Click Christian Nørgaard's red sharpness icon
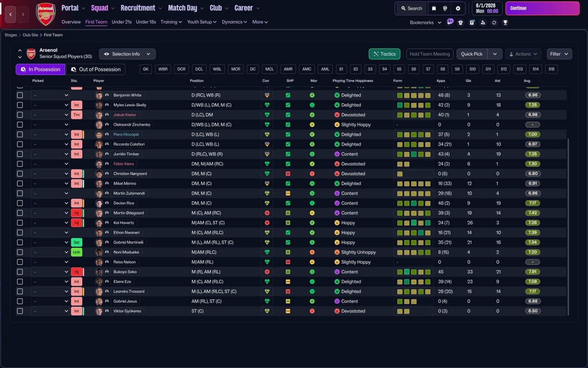The height and width of the screenshot is (368, 588). [288, 174]
